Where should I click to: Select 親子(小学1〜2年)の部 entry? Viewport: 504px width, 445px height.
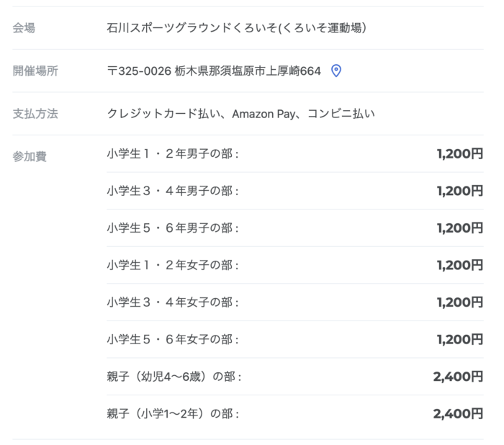click(173, 414)
